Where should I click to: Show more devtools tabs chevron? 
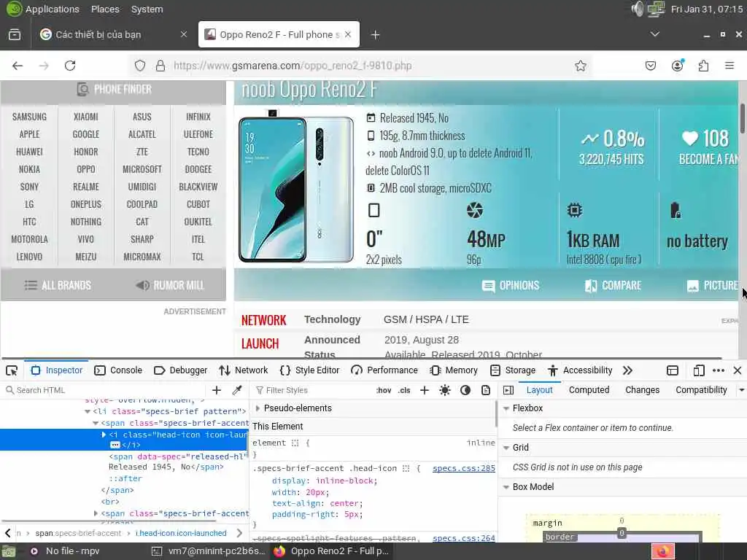[627, 370]
